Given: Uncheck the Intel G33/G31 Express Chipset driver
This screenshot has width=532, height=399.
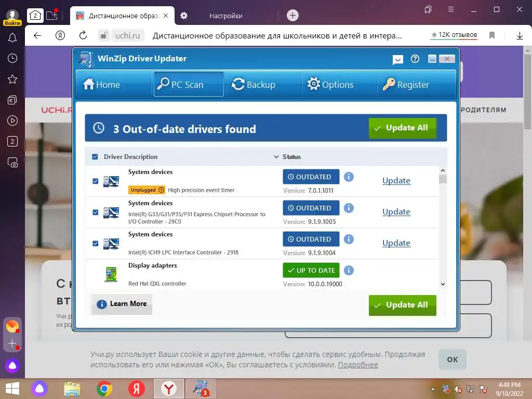Looking at the screenshot, I should point(96,212).
